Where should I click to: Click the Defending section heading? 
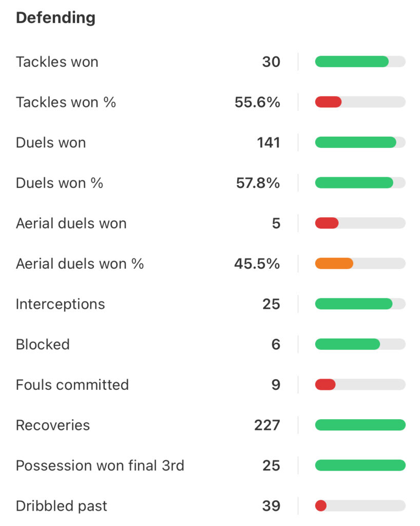click(55, 17)
